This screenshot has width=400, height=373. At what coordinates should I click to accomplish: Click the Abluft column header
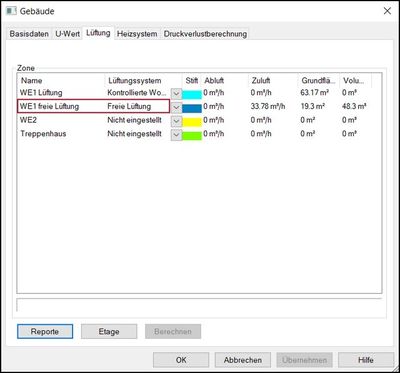[225, 81]
